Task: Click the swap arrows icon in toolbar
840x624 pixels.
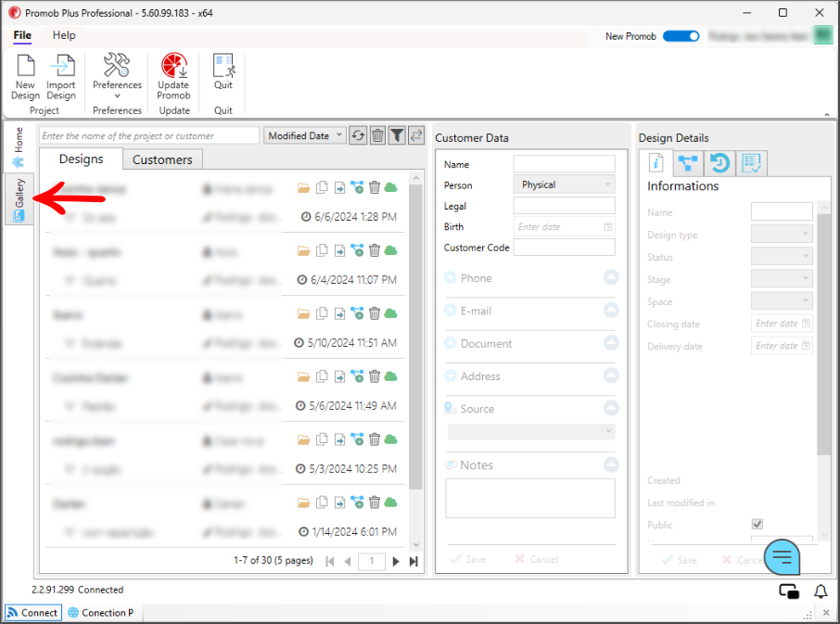Action: [x=416, y=135]
